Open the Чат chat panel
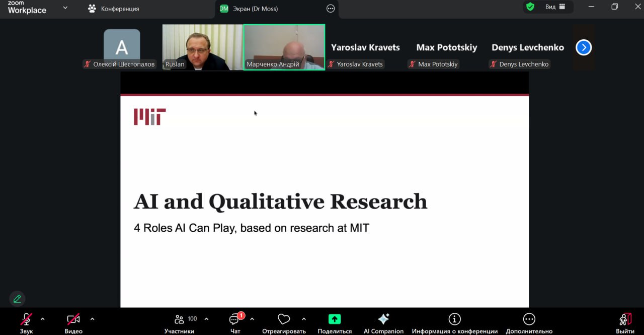The image size is (644, 335). click(235, 322)
